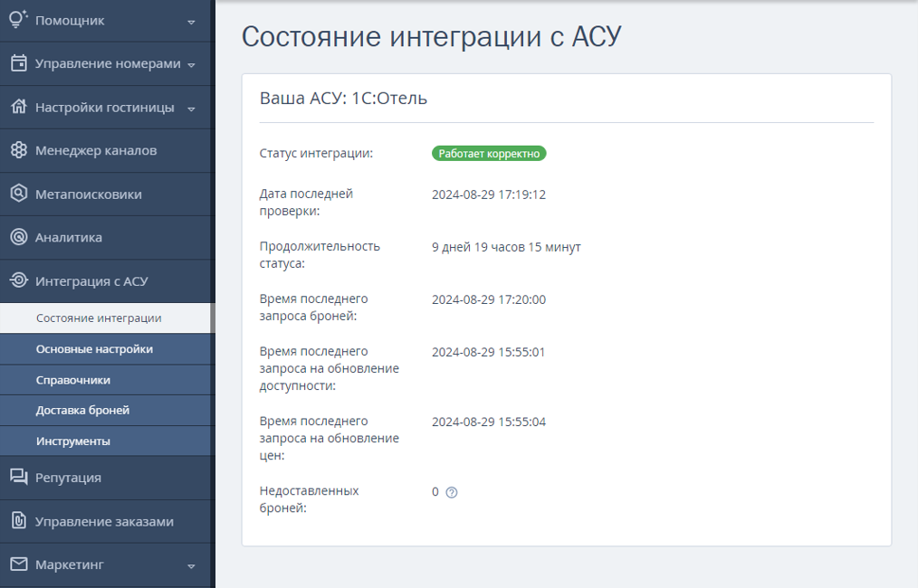Open Метапоисковики section

pyautogui.click(x=107, y=194)
